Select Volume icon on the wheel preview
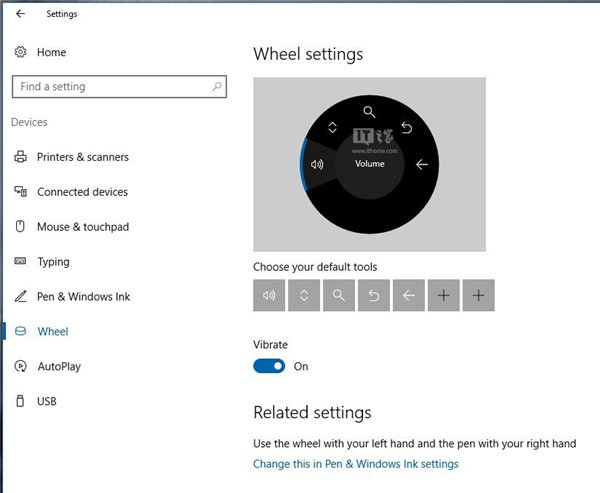The image size is (600, 493). tap(317, 165)
